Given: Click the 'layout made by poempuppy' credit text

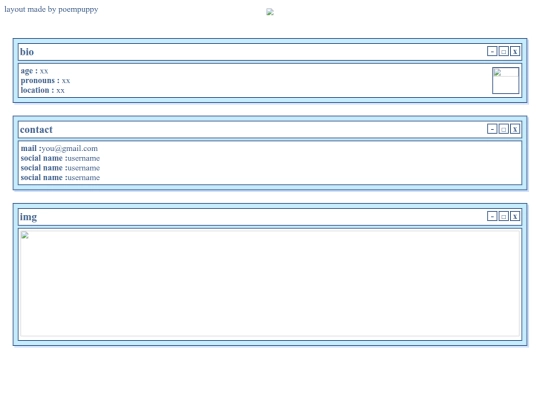Looking at the screenshot, I should 51,9.
